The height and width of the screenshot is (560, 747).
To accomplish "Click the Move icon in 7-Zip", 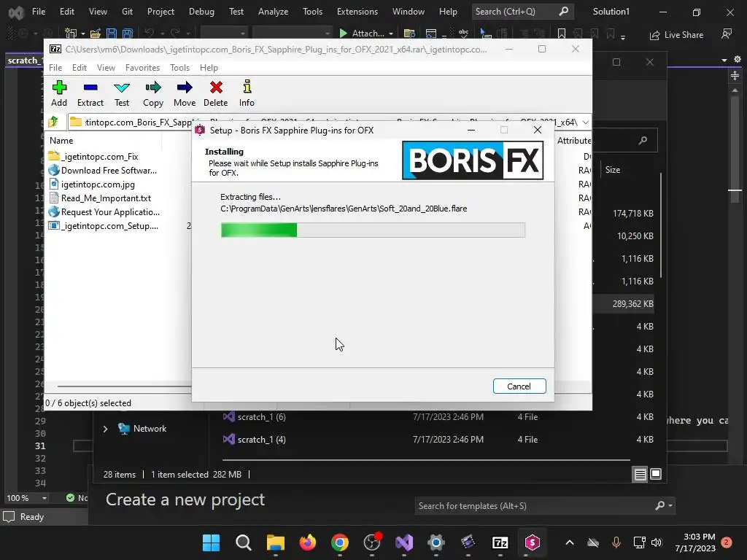I will [x=185, y=93].
